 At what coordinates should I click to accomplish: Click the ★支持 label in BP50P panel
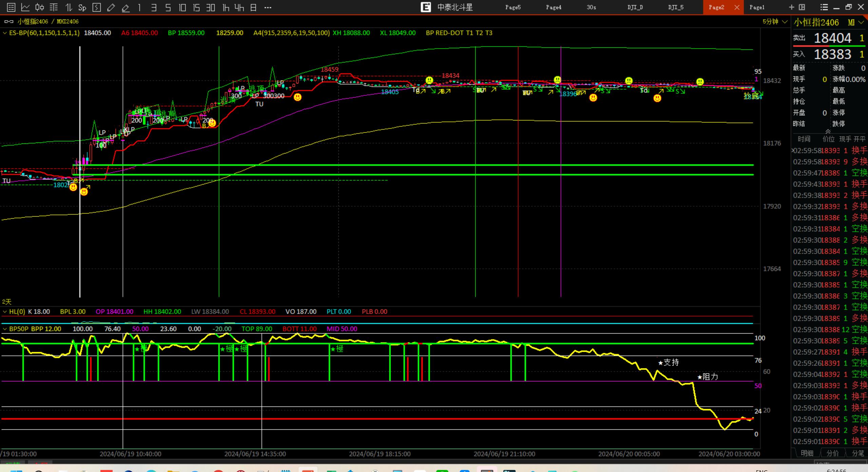pyautogui.click(x=668, y=362)
